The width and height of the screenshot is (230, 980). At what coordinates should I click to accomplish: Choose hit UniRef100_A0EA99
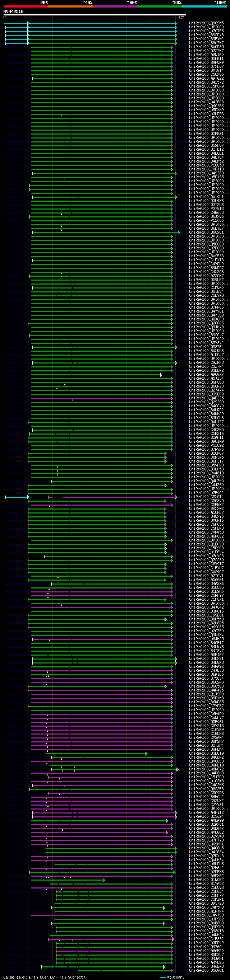point(206,821)
